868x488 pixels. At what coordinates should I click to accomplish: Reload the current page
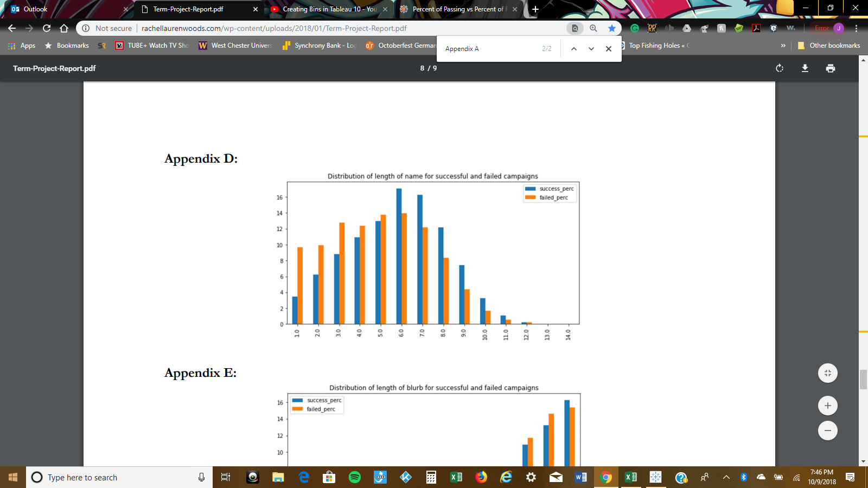(46, 28)
